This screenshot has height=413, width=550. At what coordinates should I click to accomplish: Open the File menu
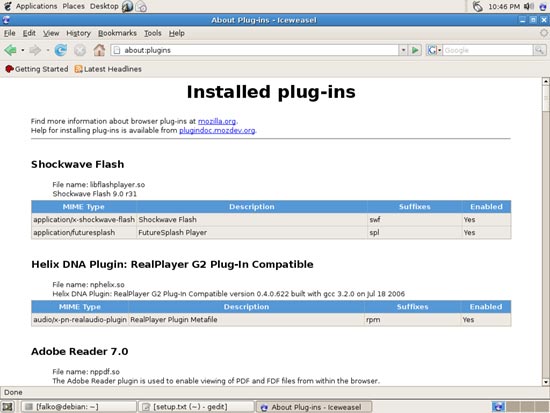tap(9, 33)
